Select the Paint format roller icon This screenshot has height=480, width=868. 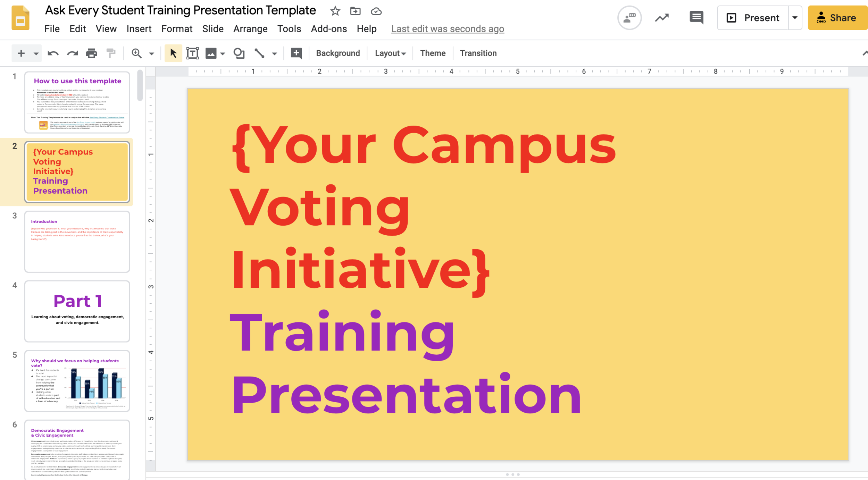click(111, 53)
